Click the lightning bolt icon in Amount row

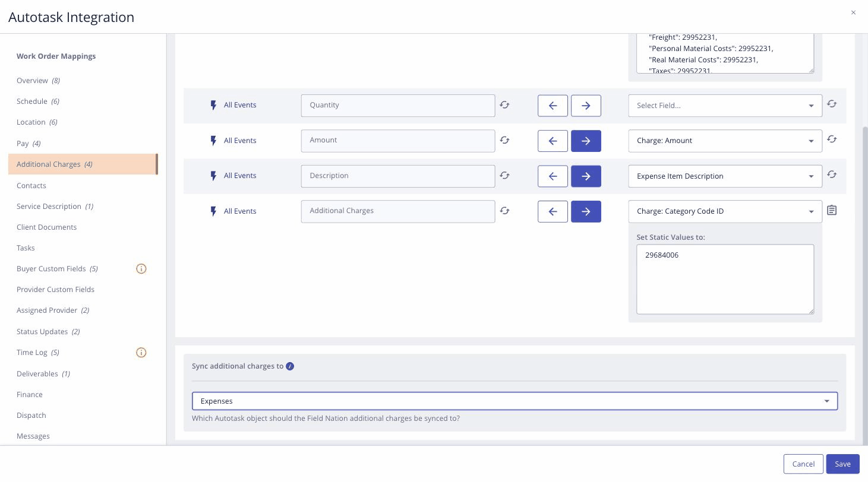coord(213,141)
